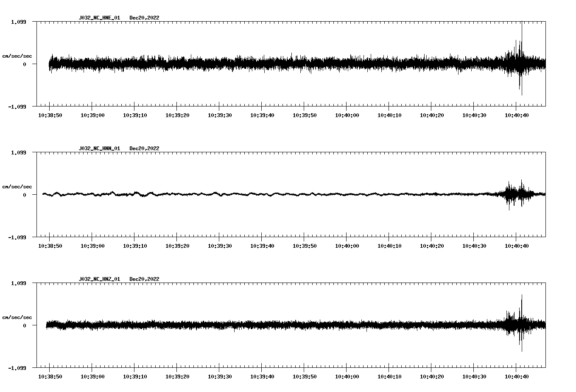Click the J032_NC_HNN_01 channel label
This screenshot has height=392, width=576.
(x=99, y=148)
